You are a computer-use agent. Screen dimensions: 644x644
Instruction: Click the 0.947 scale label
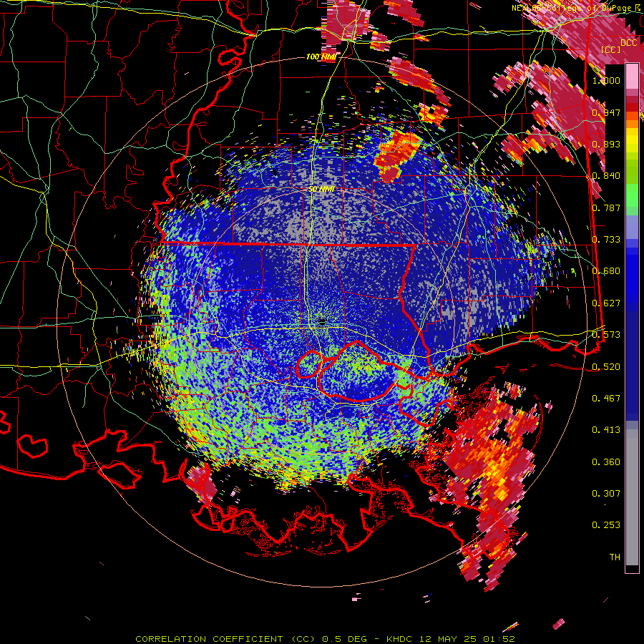coord(606,112)
